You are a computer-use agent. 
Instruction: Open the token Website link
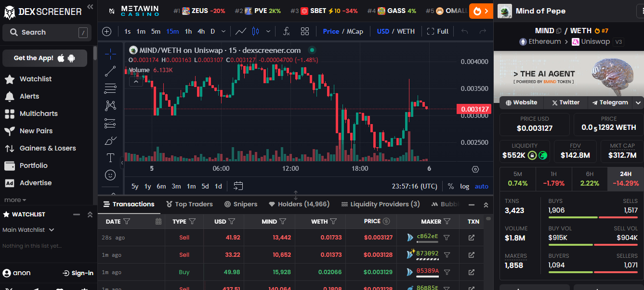click(x=521, y=102)
